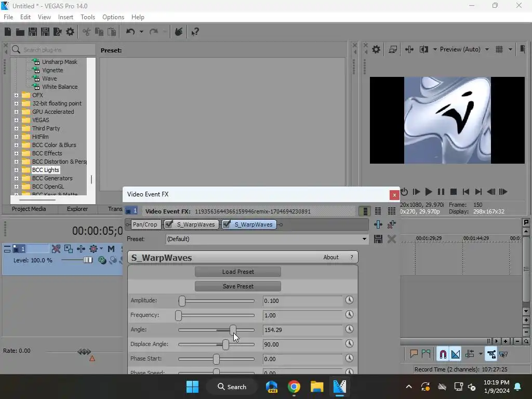This screenshot has height=399, width=532.
Task: Open the Tools menu
Action: point(88,17)
